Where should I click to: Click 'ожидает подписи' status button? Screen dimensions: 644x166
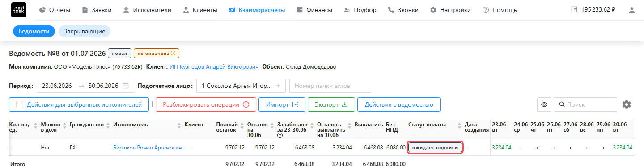[x=435, y=148]
